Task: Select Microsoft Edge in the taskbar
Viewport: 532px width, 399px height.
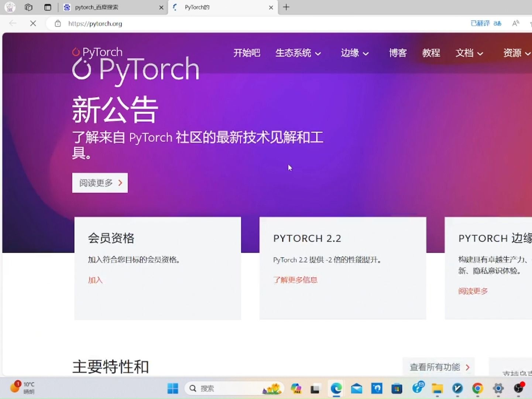Action: pos(336,388)
